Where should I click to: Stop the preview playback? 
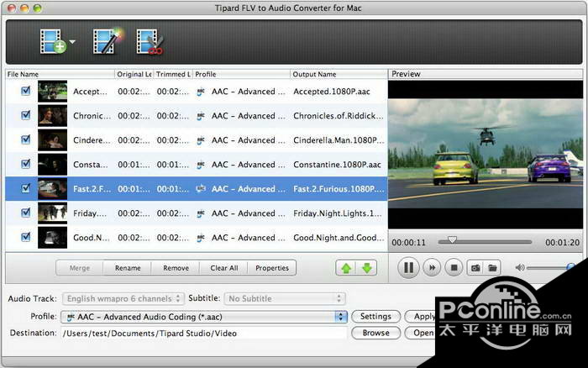pyautogui.click(x=454, y=268)
